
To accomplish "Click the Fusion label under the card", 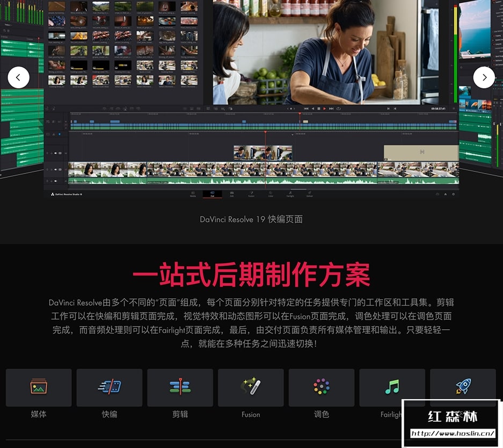I will point(251,414).
